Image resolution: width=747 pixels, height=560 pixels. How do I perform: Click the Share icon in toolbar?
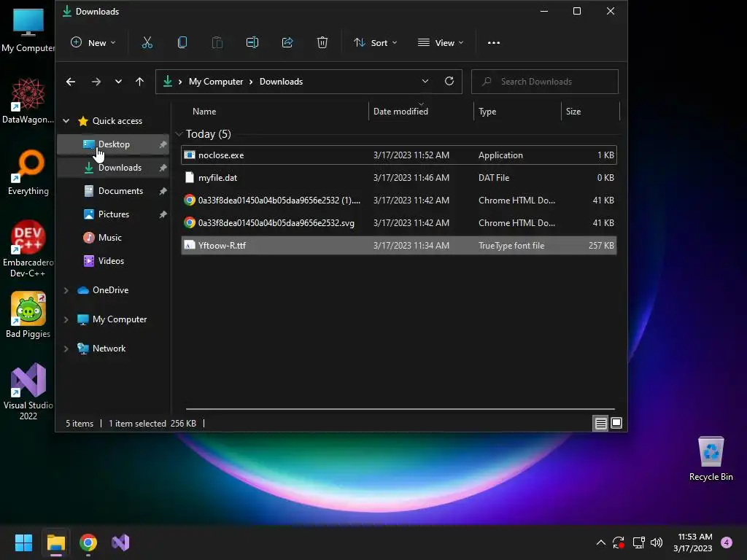[x=287, y=43]
